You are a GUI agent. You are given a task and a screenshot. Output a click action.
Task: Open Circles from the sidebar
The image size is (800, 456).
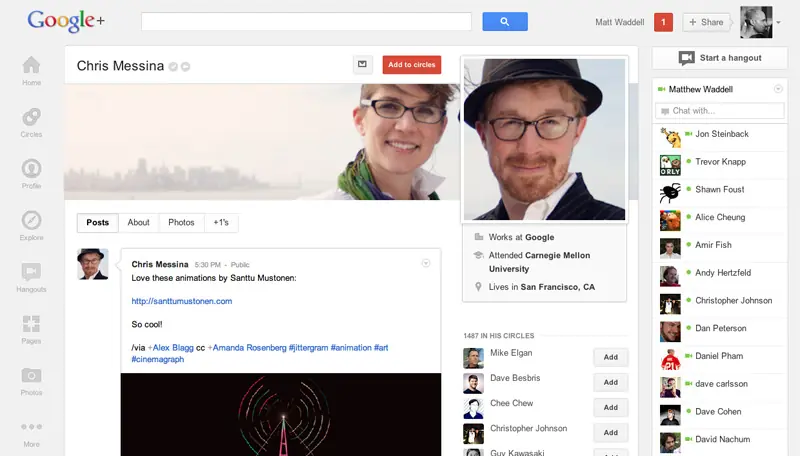[31, 123]
